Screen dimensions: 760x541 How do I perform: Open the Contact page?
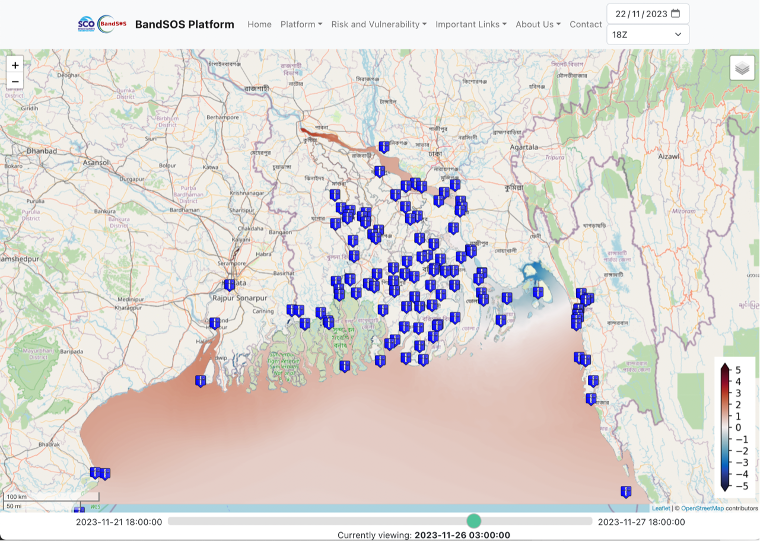click(586, 24)
